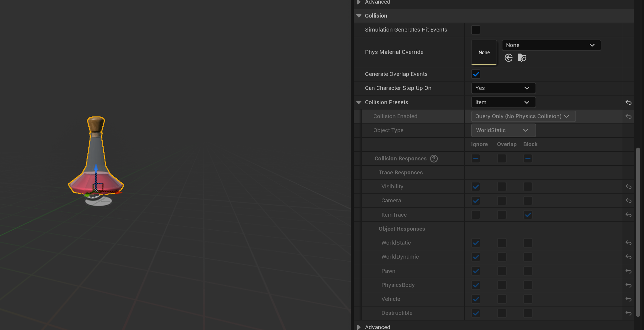Click details panel vertical scrollbar
644x330 pixels.
(x=638, y=232)
